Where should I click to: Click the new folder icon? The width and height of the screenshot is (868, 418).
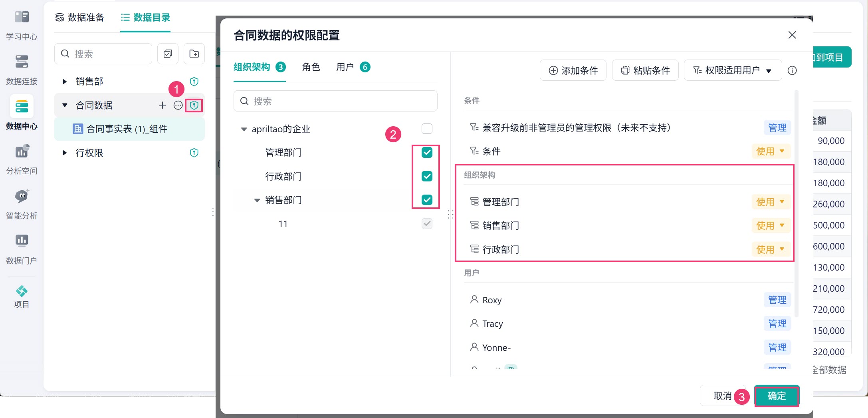[194, 54]
